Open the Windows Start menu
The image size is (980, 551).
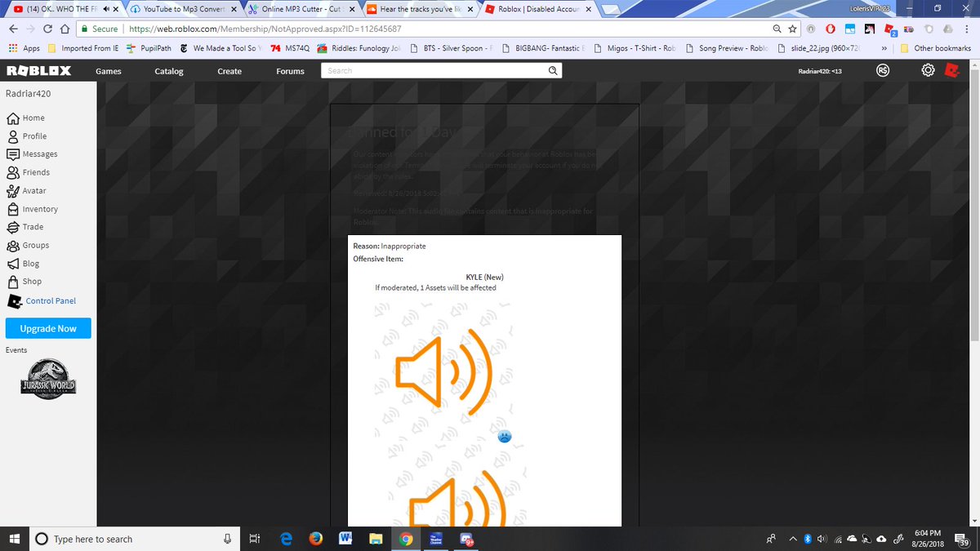pyautogui.click(x=14, y=539)
